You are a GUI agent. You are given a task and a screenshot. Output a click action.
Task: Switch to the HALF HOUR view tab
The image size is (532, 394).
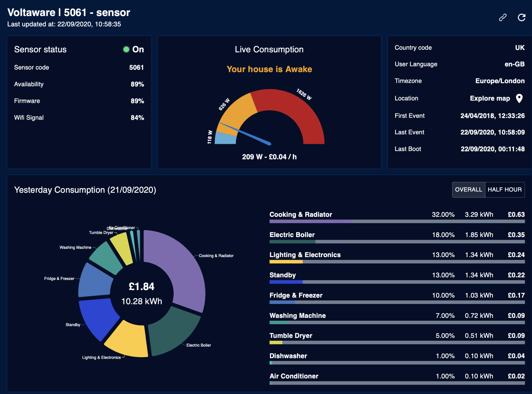pyautogui.click(x=505, y=190)
